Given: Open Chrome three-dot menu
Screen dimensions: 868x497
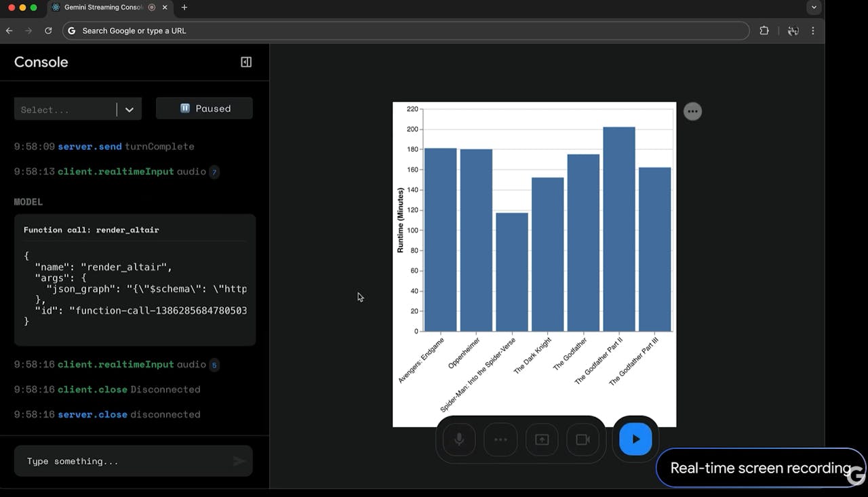Looking at the screenshot, I should coord(812,31).
